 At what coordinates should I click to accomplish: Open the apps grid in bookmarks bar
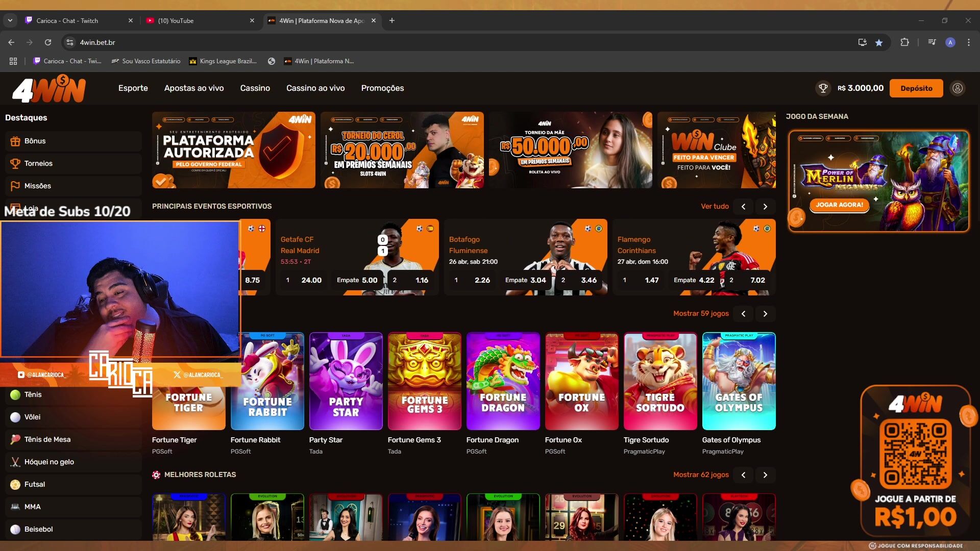tap(13, 61)
